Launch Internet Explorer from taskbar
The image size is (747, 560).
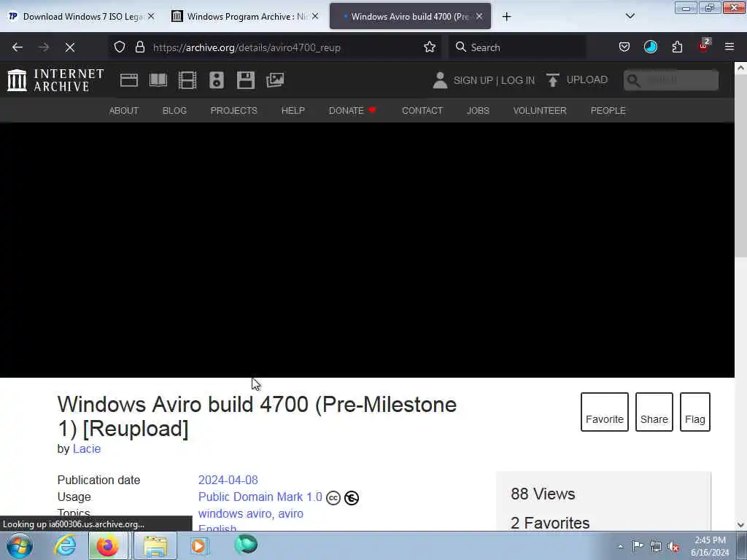[x=65, y=545]
